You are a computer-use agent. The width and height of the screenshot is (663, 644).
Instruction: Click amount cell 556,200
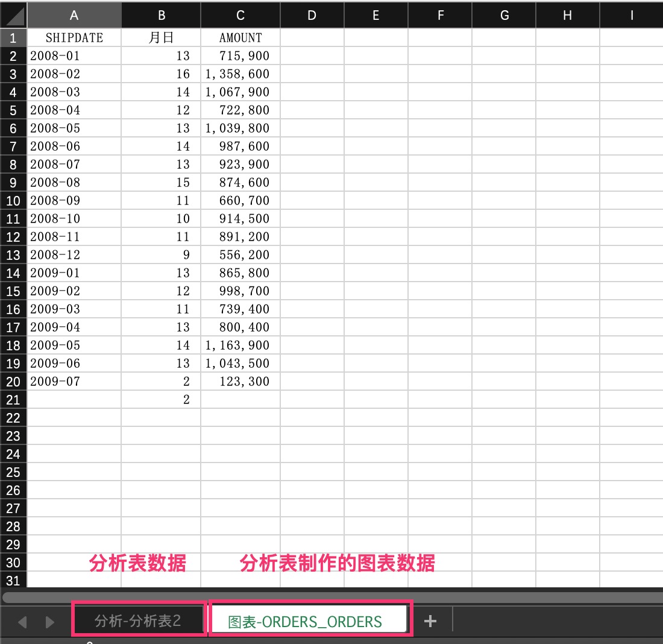pyautogui.click(x=240, y=254)
